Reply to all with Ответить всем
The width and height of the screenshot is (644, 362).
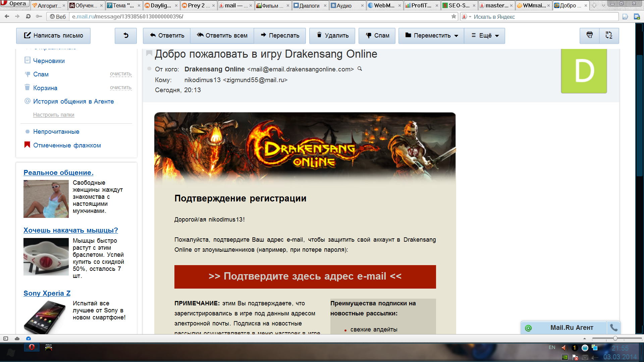point(222,36)
